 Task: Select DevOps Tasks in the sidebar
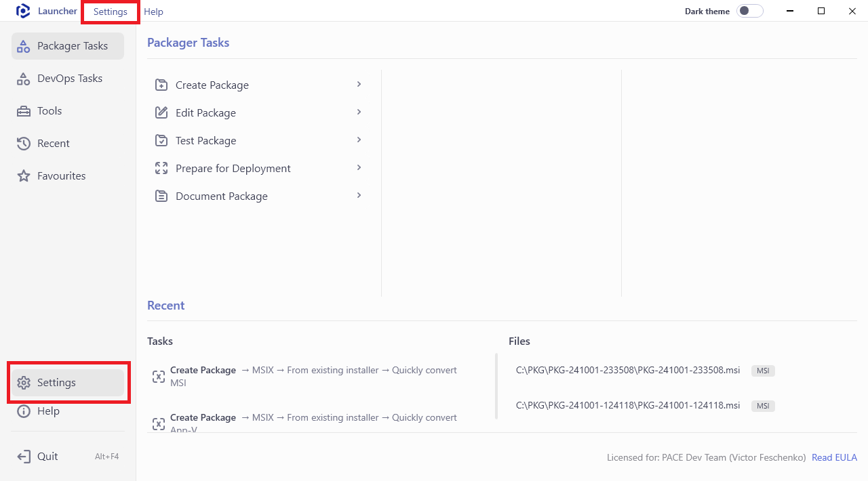coord(68,79)
